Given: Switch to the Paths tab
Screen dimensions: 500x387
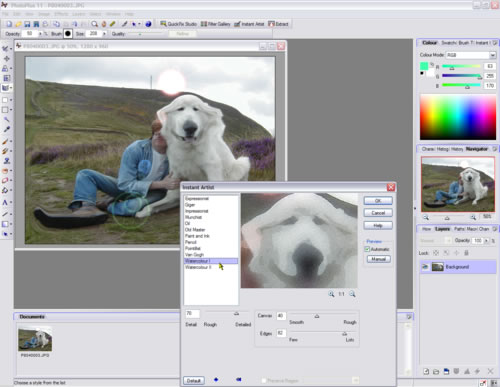Looking at the screenshot, I should click(x=459, y=229).
